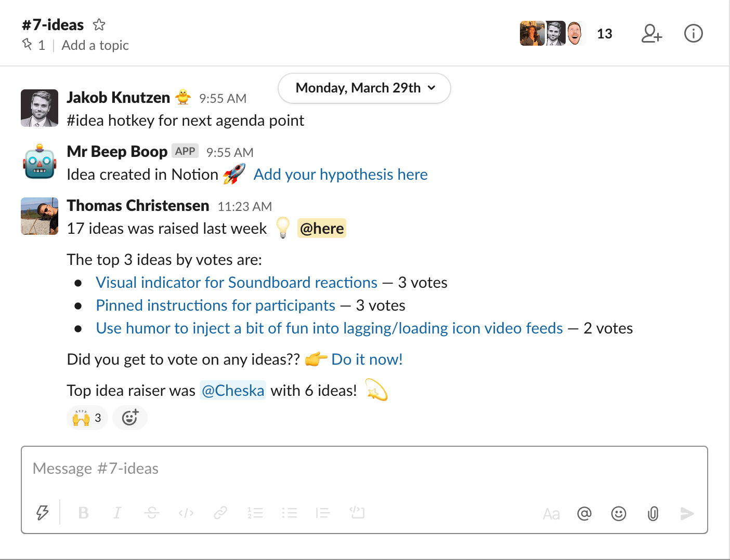Add a reaction to Thomas's message
Image resolution: width=730 pixels, height=560 pixels.
coord(129,417)
